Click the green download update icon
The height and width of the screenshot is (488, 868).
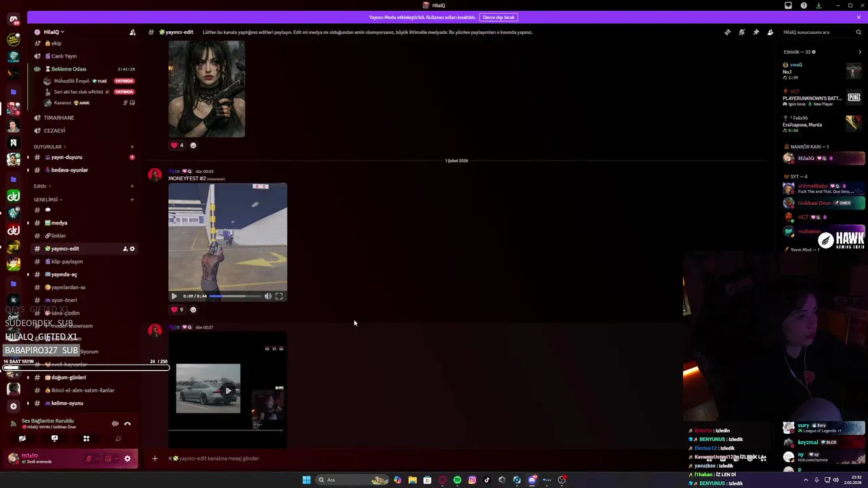[x=818, y=5]
